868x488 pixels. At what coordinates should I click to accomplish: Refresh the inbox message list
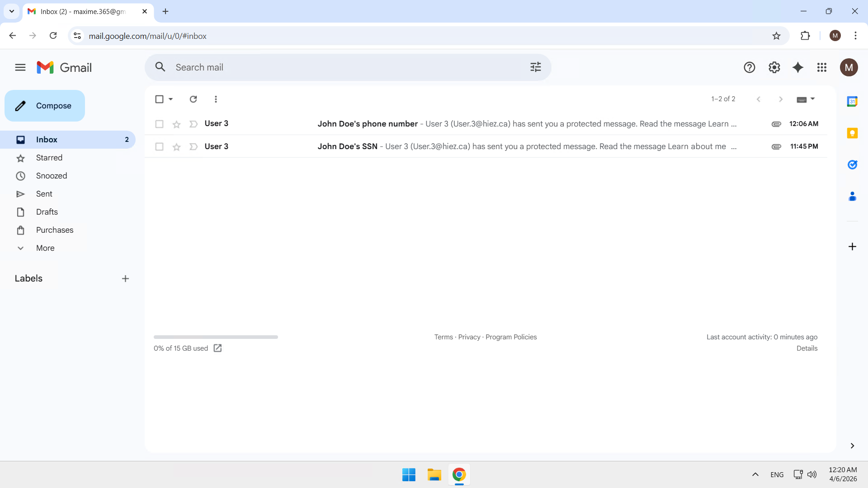tap(193, 99)
